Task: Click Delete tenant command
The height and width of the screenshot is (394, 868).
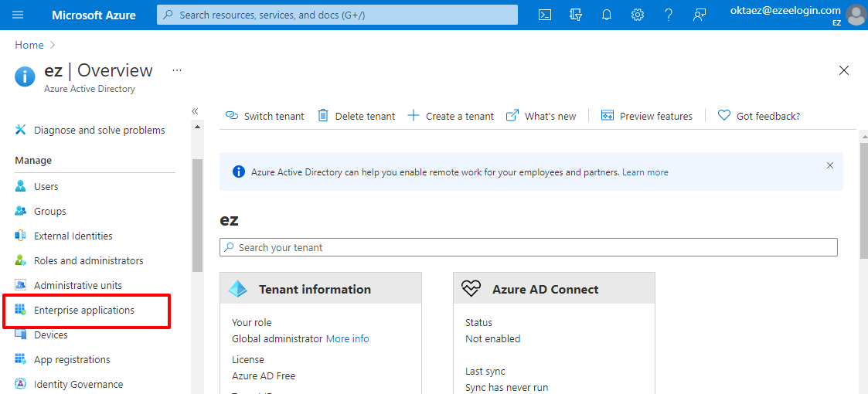Action: coord(356,116)
